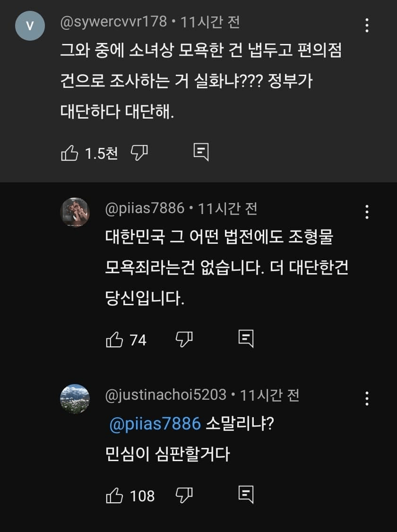Dislike the reply by @piias7886
The height and width of the screenshot is (532, 397).
pos(184,339)
